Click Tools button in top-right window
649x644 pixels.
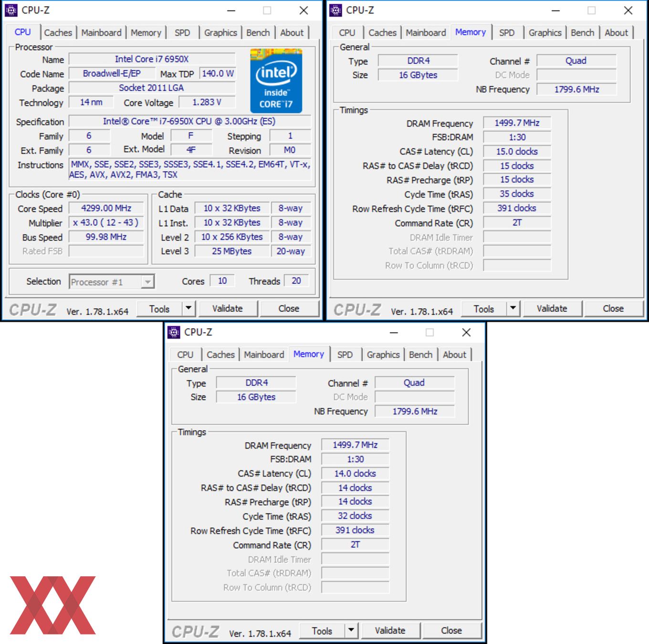(x=484, y=309)
